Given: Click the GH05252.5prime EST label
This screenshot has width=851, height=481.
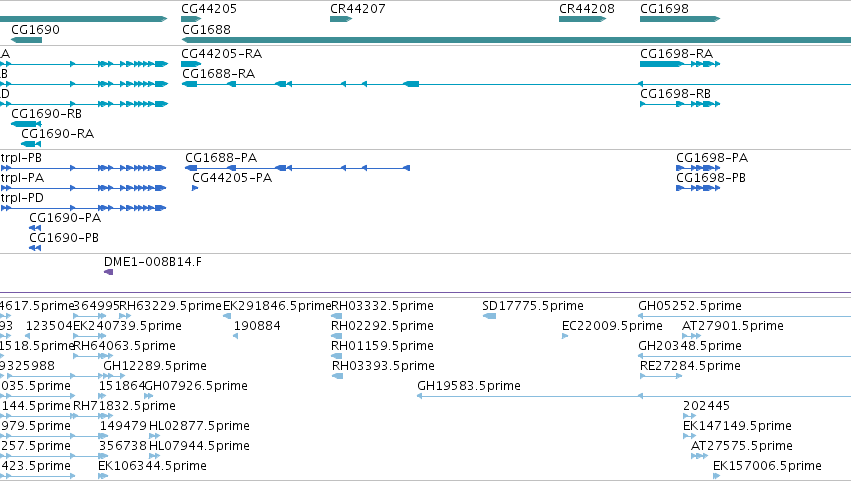Looking at the screenshot, I should pos(690,306).
